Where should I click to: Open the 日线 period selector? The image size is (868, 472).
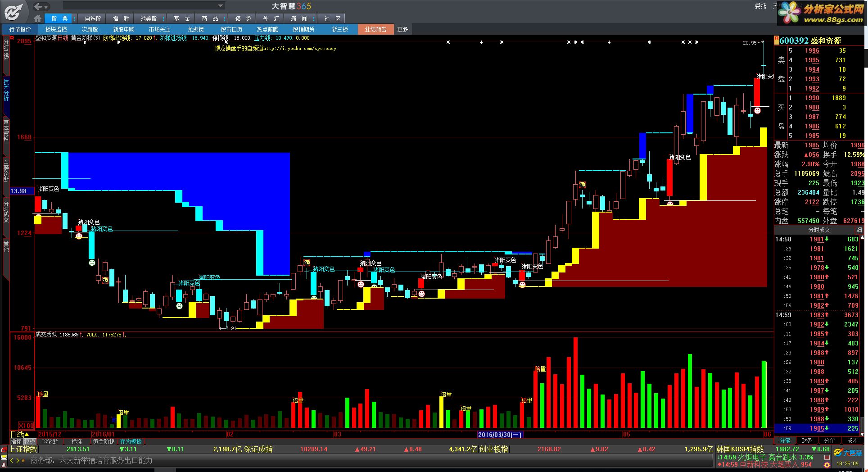[x=20, y=435]
